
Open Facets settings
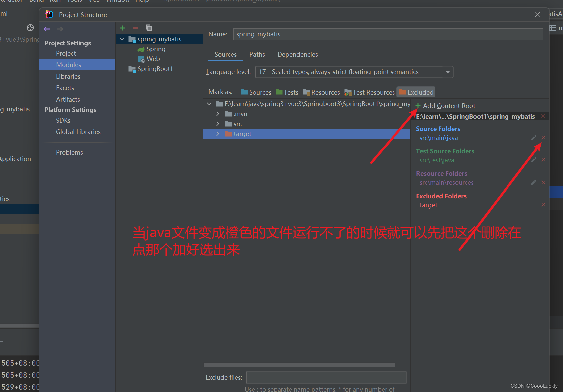65,88
